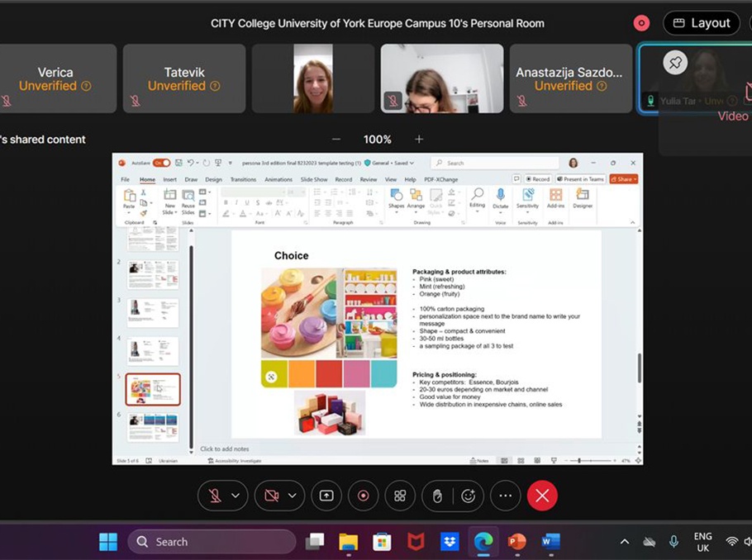The width and height of the screenshot is (752, 560).
Task: Show hidden icons in the system tray
Action: [x=625, y=542]
